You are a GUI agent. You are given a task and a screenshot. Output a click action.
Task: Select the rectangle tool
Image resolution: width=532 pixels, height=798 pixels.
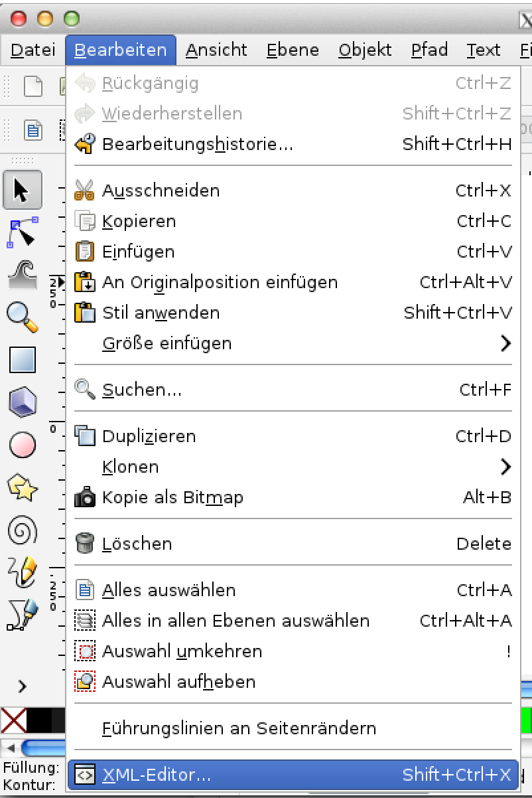coord(22,360)
